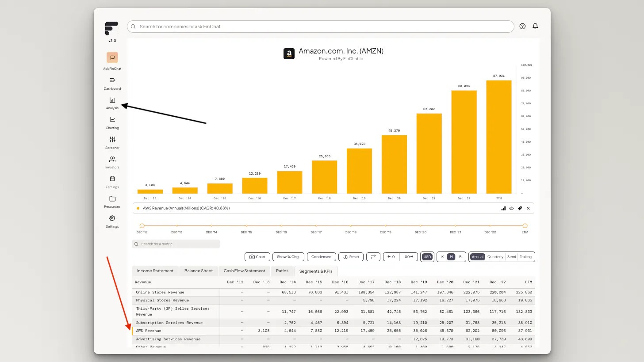The image size is (644, 362).
Task: Focus the Search for companies field
Action: tap(321, 27)
